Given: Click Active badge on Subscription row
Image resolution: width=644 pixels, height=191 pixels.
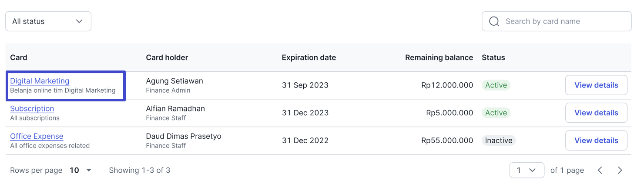Looking at the screenshot, I should [496, 113].
